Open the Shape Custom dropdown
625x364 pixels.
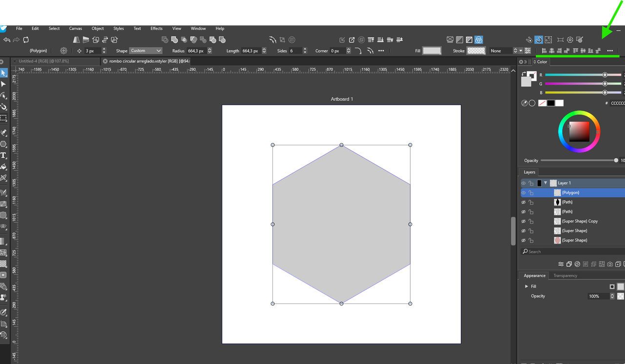[x=146, y=51]
